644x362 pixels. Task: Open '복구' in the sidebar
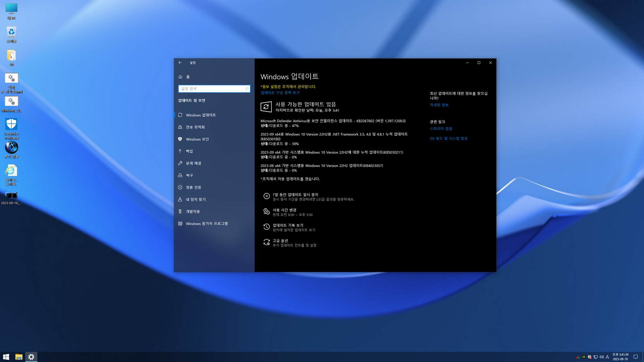click(x=214, y=175)
